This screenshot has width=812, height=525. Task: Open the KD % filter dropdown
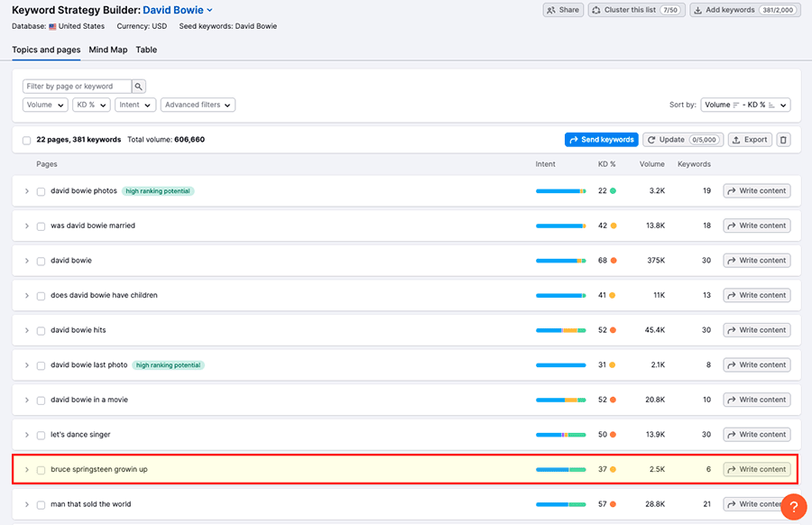point(91,106)
